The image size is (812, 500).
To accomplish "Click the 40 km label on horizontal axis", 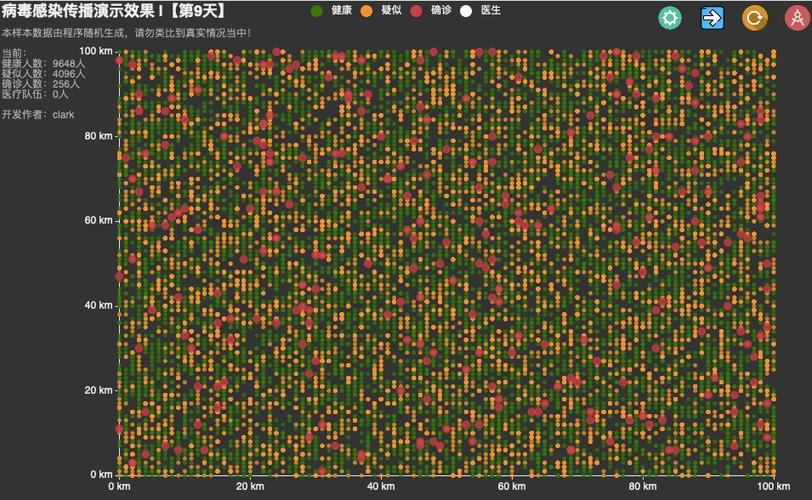I will tap(381, 486).
